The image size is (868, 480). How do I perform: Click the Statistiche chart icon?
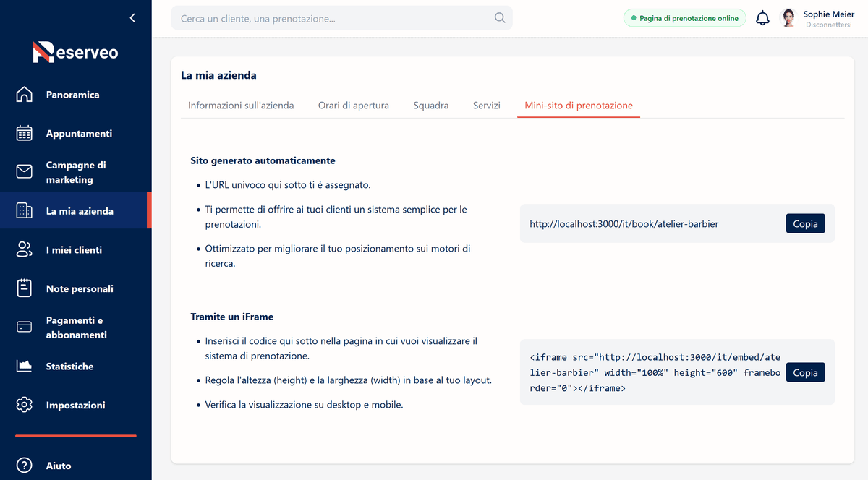[25, 367]
